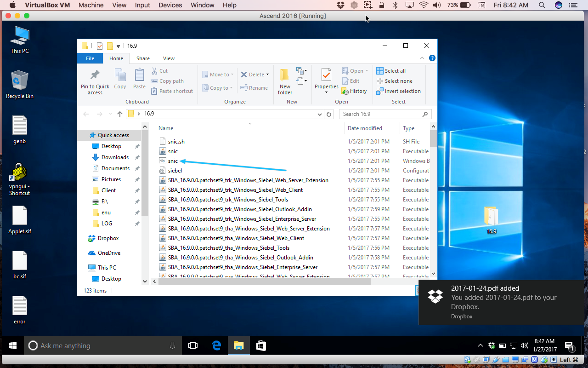Open the LOG folder in navigation pane
Viewport: 588px width, 368px height.
tap(107, 224)
